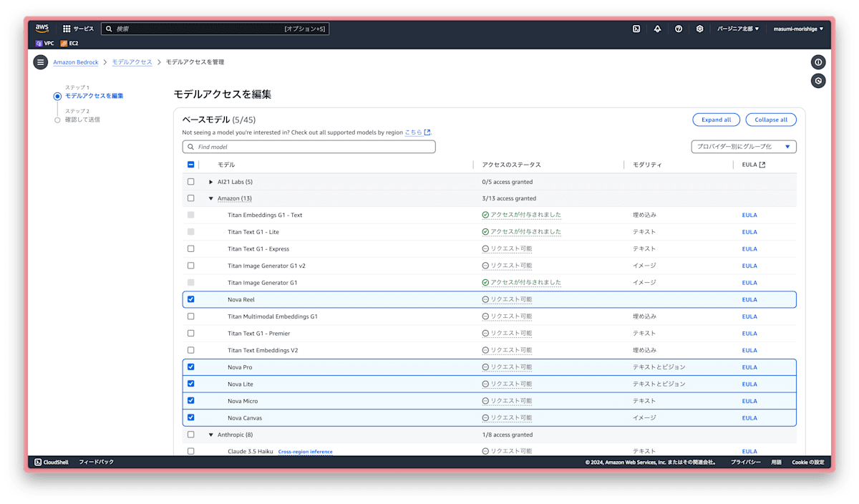Uncheck the Nova Reel checkbox
This screenshot has height=504, width=859.
(190, 299)
